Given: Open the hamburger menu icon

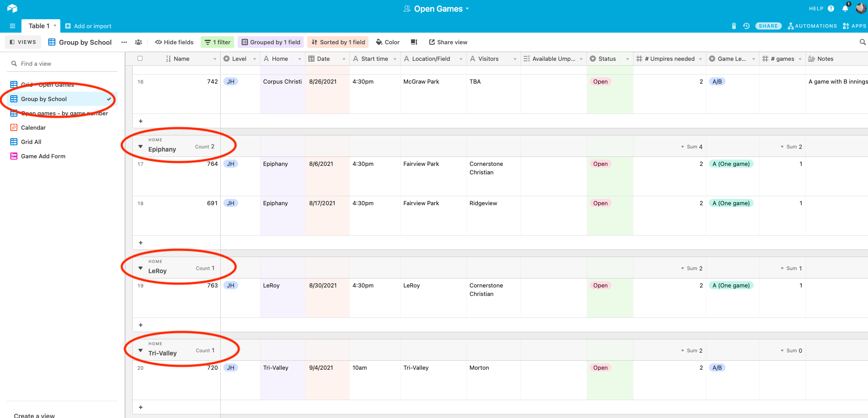Looking at the screenshot, I should tap(13, 26).
